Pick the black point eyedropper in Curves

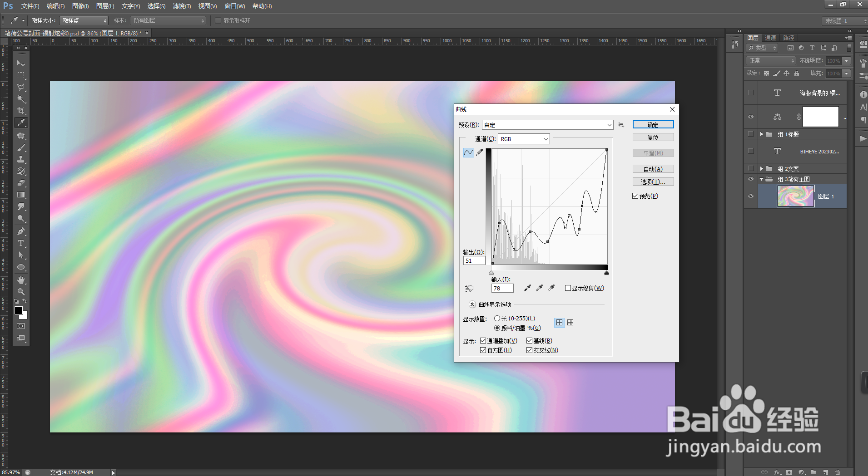click(x=527, y=288)
